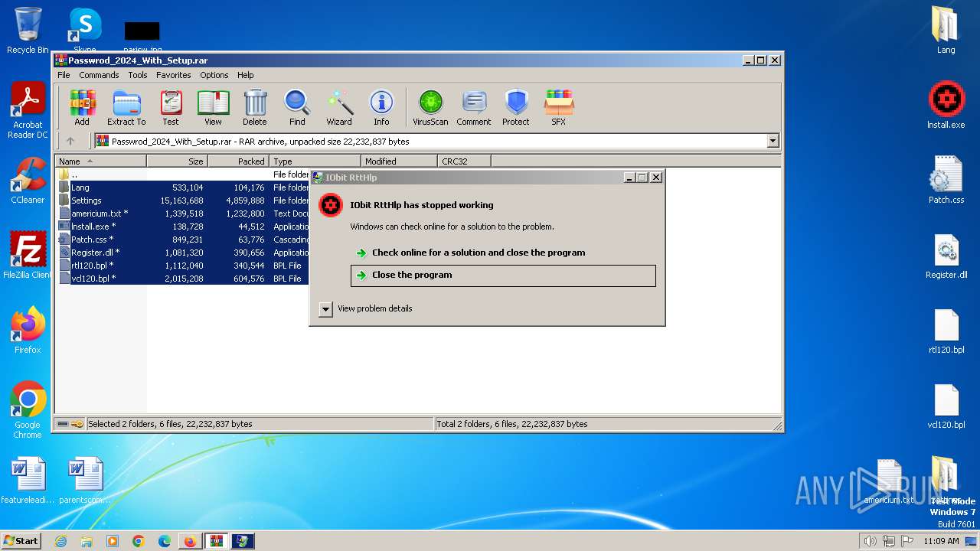Select rtl120.bpl in the archive list
The height and width of the screenshot is (551, 980).
pos(184,266)
